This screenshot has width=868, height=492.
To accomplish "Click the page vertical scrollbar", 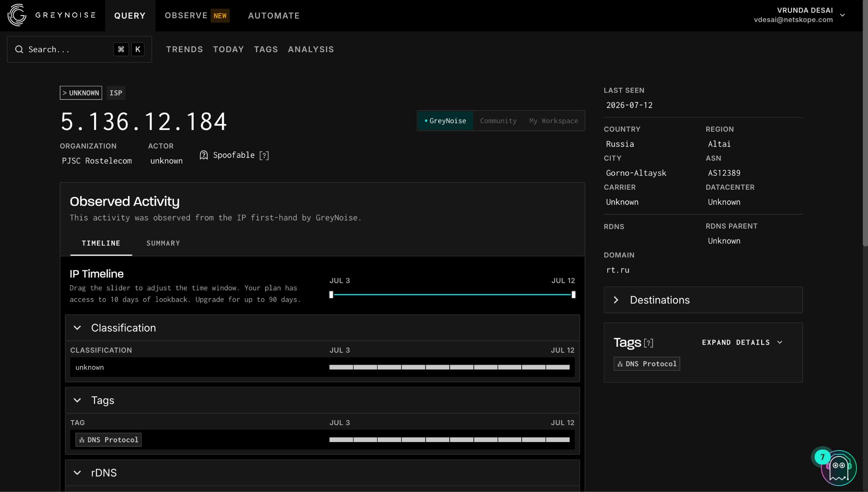I will point(865,123).
